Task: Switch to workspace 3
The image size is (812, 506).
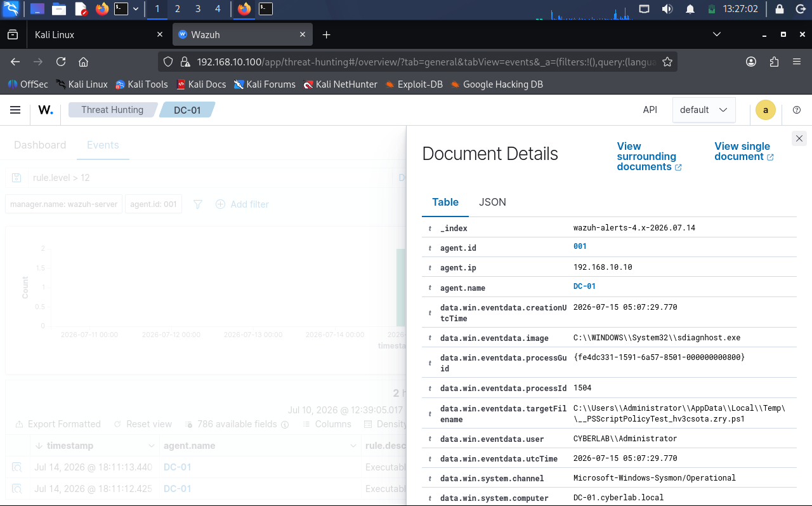Action: (x=198, y=9)
